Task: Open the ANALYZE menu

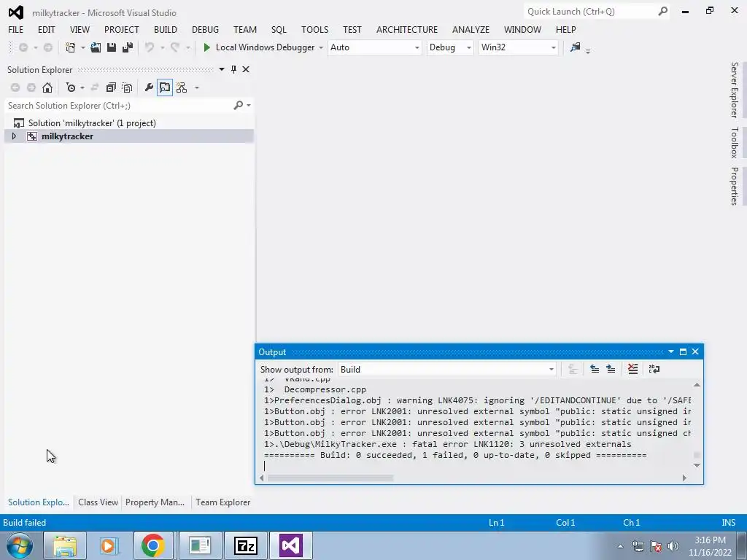Action: tap(471, 29)
